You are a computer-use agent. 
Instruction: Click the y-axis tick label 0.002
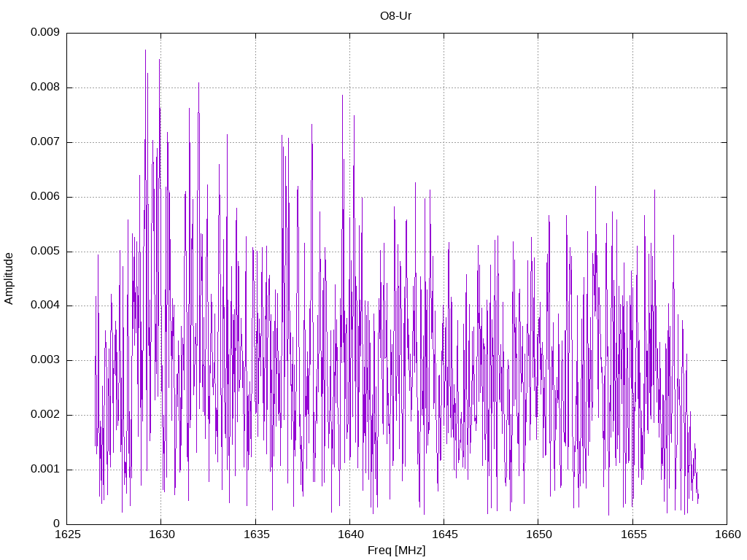click(45, 414)
